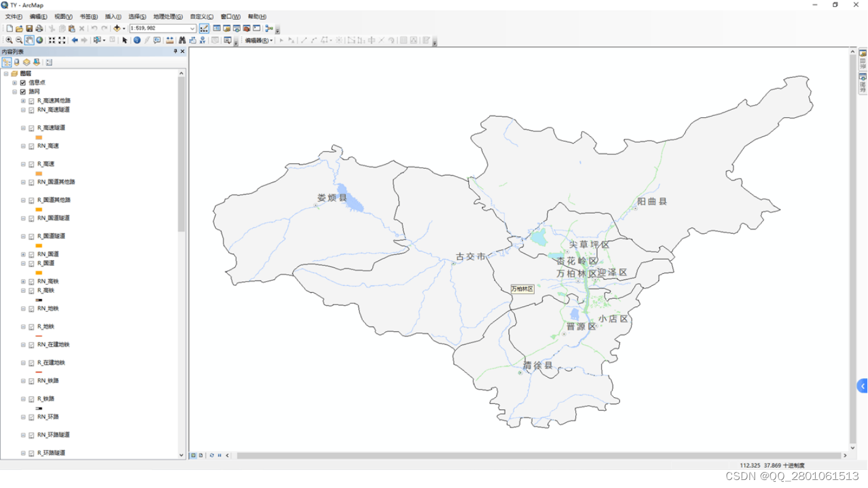Viewport: 868px width, 488px height.
Task: Click the Add Data icon
Action: (117, 28)
